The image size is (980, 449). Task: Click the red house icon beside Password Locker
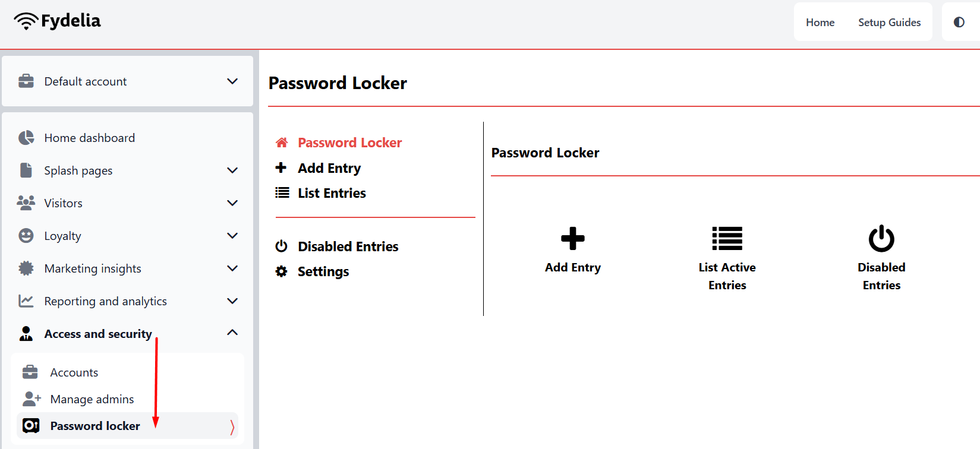click(282, 143)
